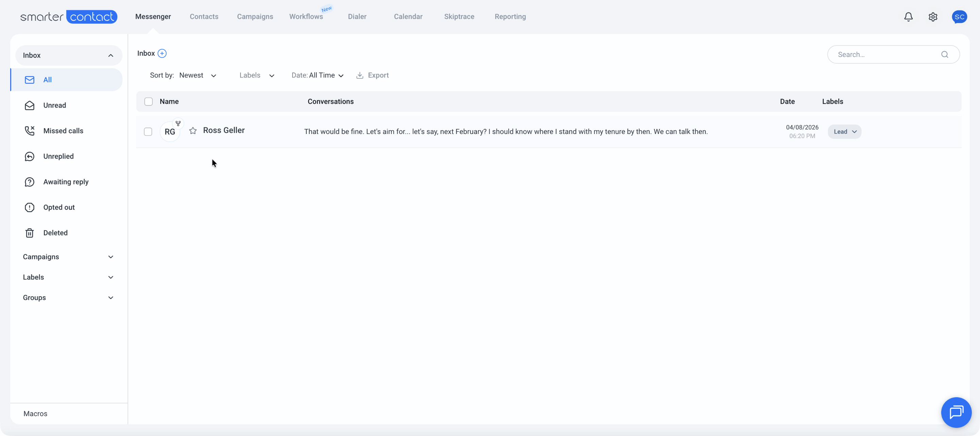Create a new inbox with the plus icon
The image size is (980, 436).
(x=162, y=53)
